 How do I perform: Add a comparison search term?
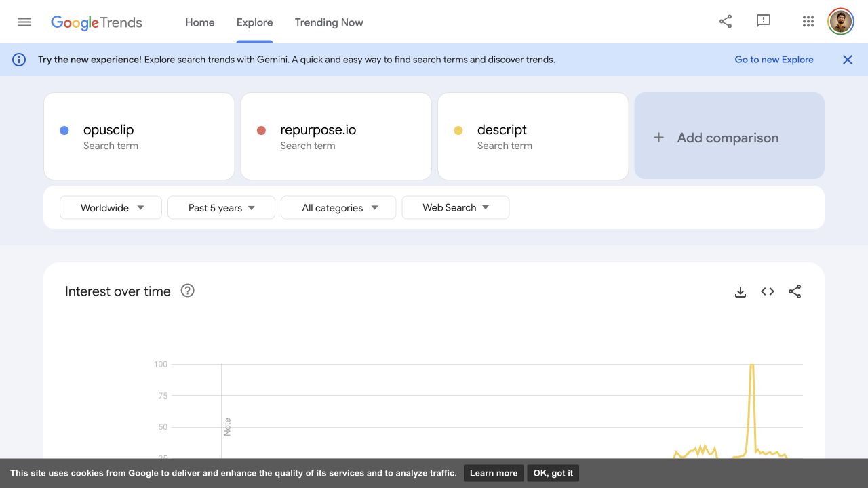tap(730, 136)
